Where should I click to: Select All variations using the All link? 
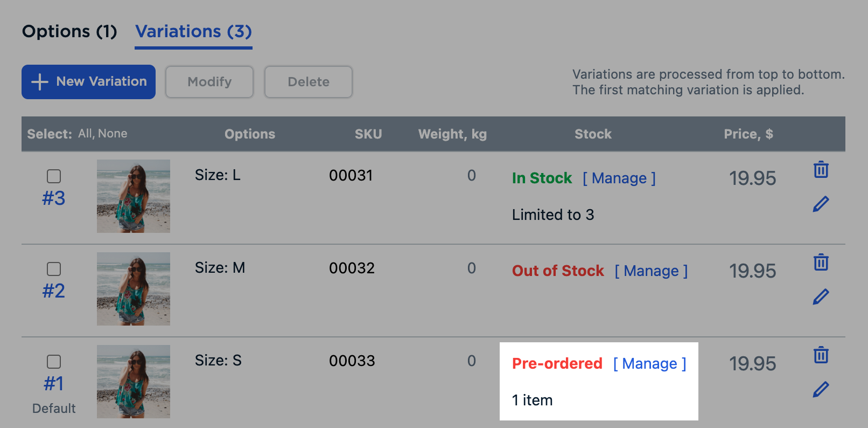pyautogui.click(x=83, y=133)
